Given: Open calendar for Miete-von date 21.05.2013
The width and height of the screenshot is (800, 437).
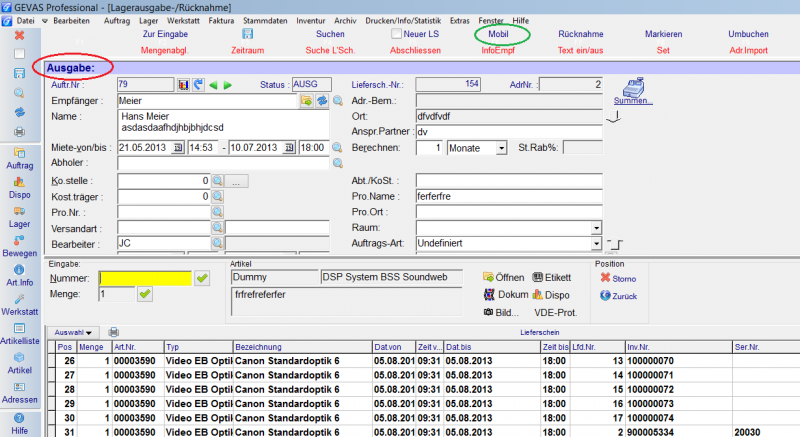Looking at the screenshot, I should coord(177,148).
